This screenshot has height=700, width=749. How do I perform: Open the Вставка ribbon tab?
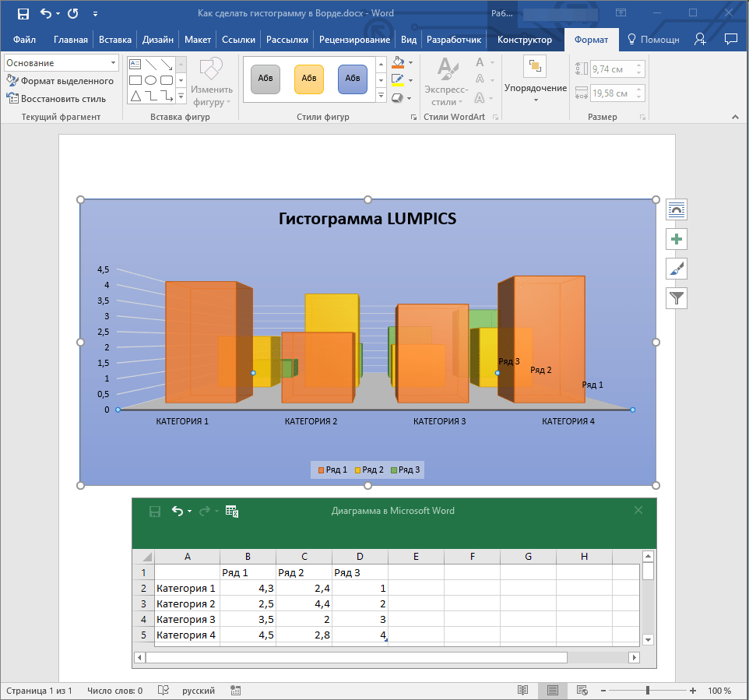click(115, 40)
